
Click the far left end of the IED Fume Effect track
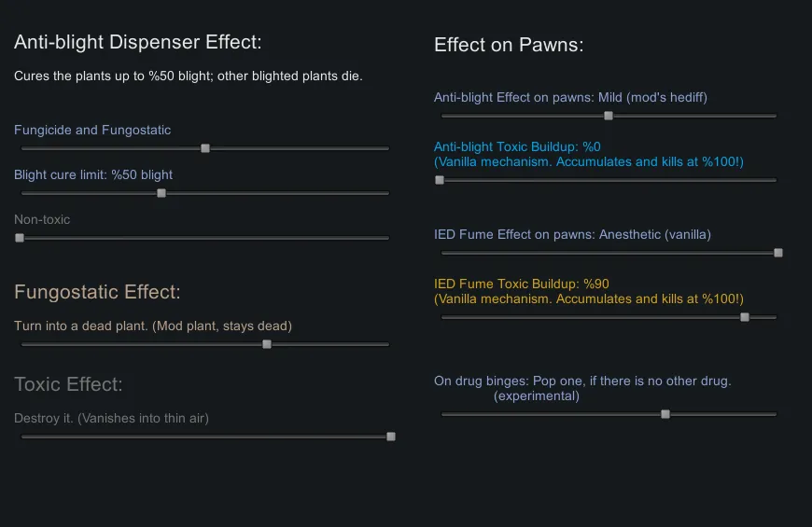coord(443,253)
